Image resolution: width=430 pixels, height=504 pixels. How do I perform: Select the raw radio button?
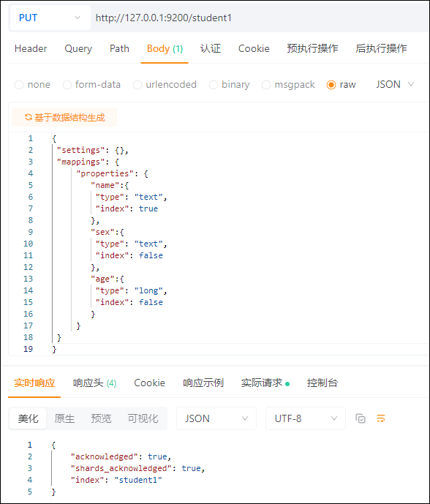(x=331, y=85)
